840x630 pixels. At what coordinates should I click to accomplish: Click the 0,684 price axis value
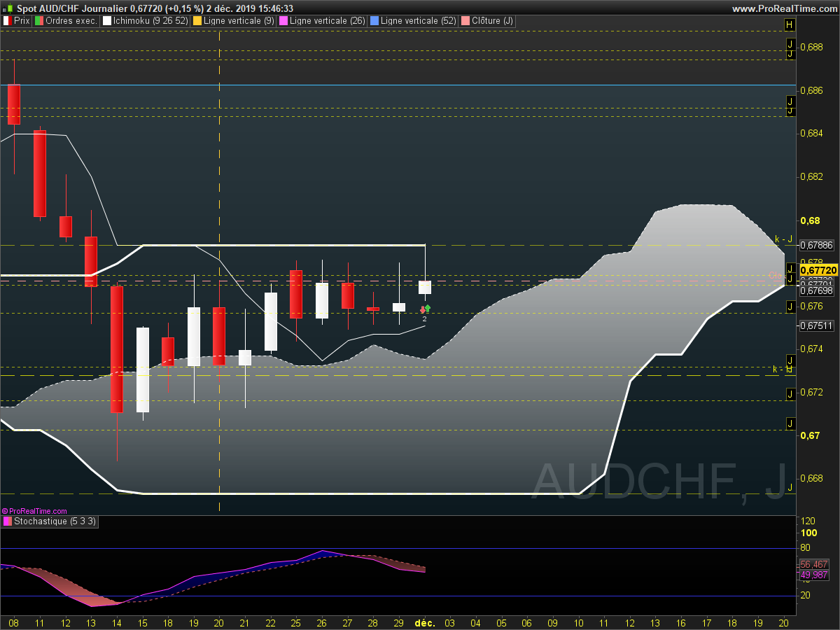tap(811, 133)
